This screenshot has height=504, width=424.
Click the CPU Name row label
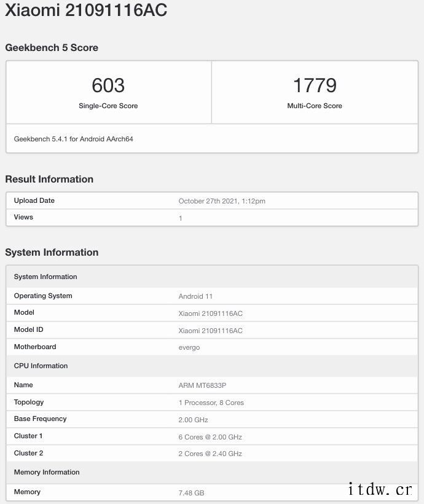pos(23,385)
